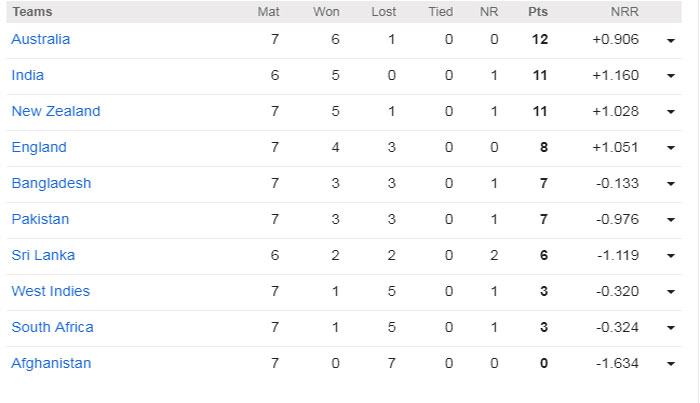
Task: Open the Australia team link
Action: click(x=40, y=39)
